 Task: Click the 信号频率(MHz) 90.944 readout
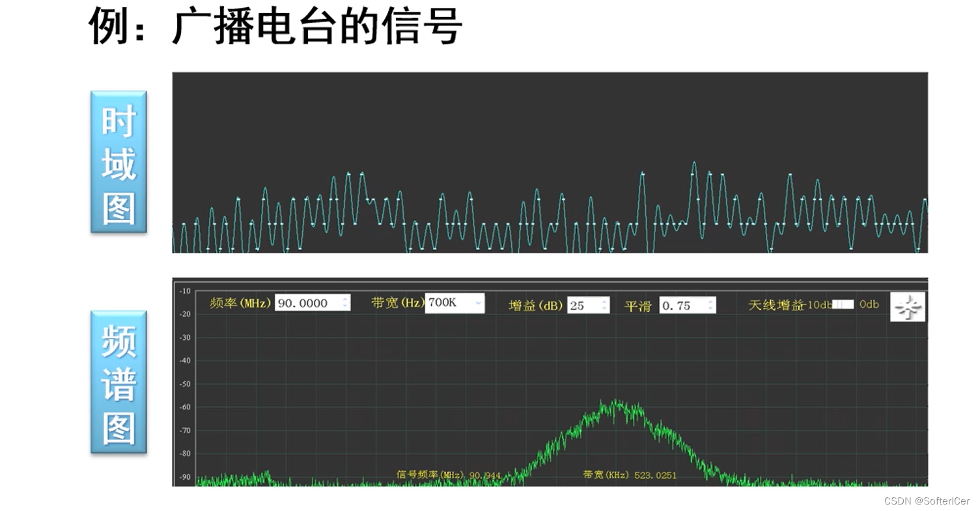click(x=449, y=475)
